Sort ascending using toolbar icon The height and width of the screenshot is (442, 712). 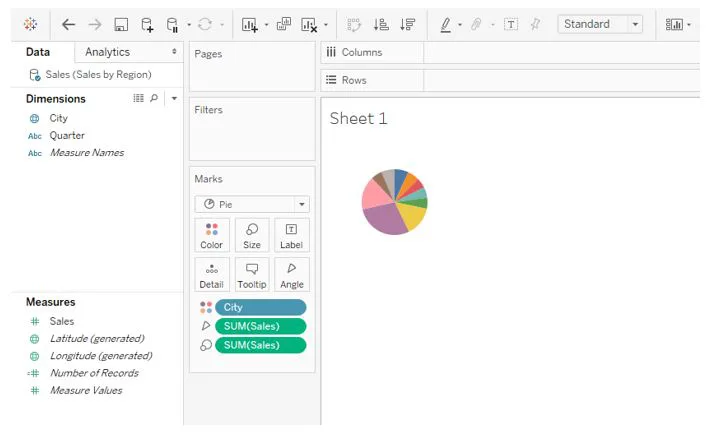pos(381,24)
